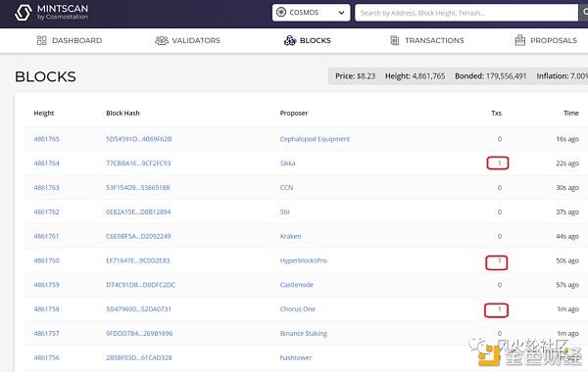Click the Txs count in Cephalopod Equipment row
The image size is (588, 372).
click(500, 139)
